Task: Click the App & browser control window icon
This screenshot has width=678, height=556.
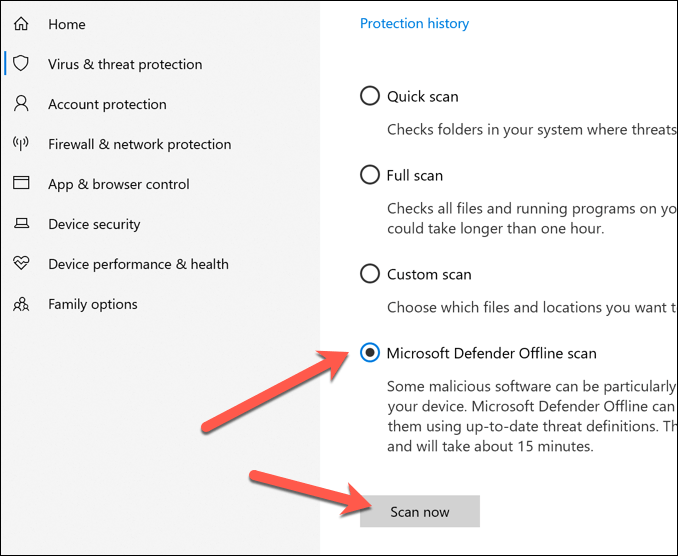Action: [x=20, y=184]
